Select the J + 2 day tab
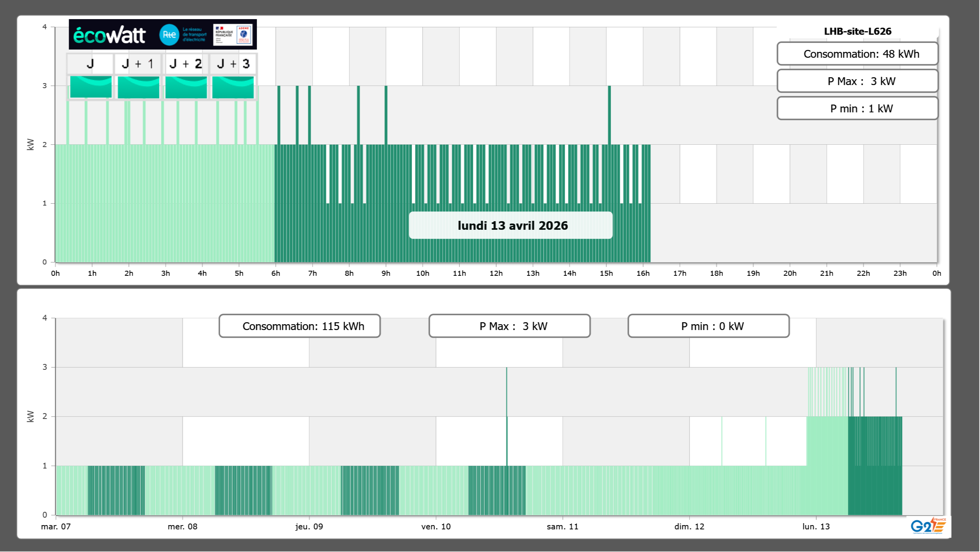The image size is (980, 552). [x=186, y=64]
